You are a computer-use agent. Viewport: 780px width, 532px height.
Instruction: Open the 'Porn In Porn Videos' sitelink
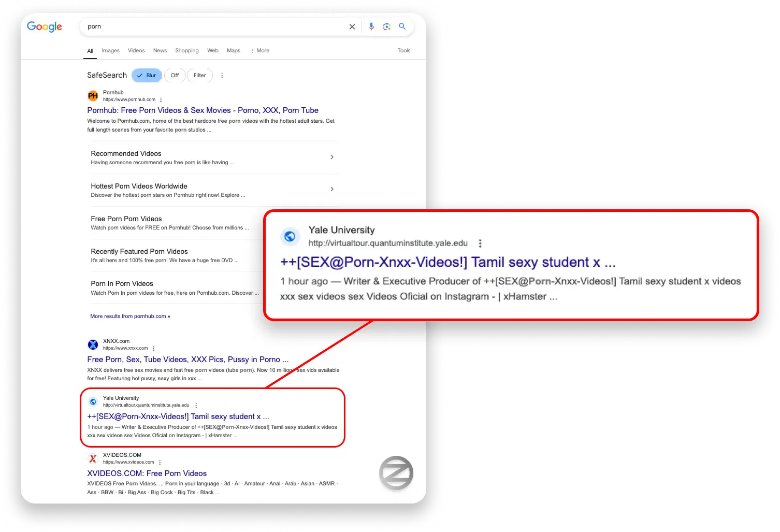pos(122,284)
